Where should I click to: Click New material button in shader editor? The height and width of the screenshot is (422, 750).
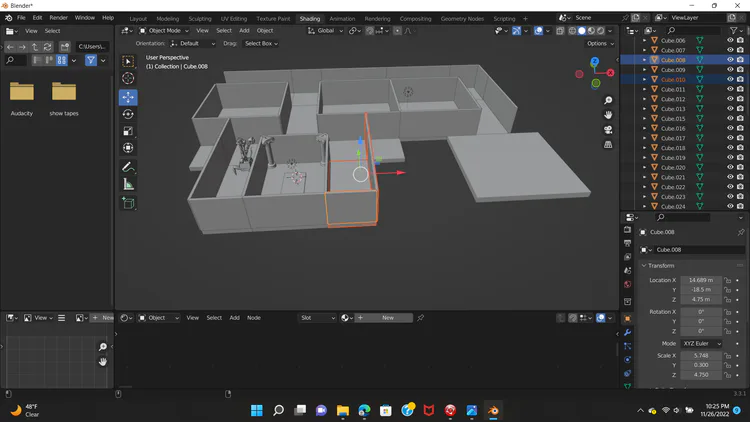tap(384, 318)
